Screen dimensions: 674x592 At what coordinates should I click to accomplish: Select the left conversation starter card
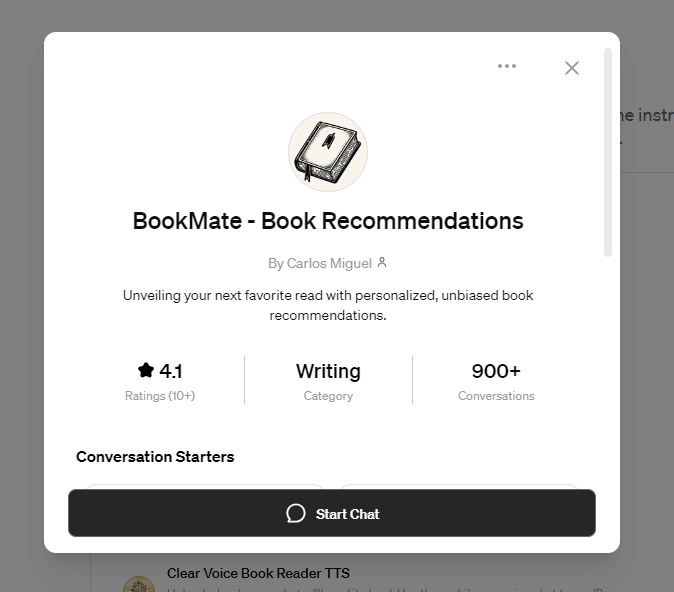click(204, 487)
